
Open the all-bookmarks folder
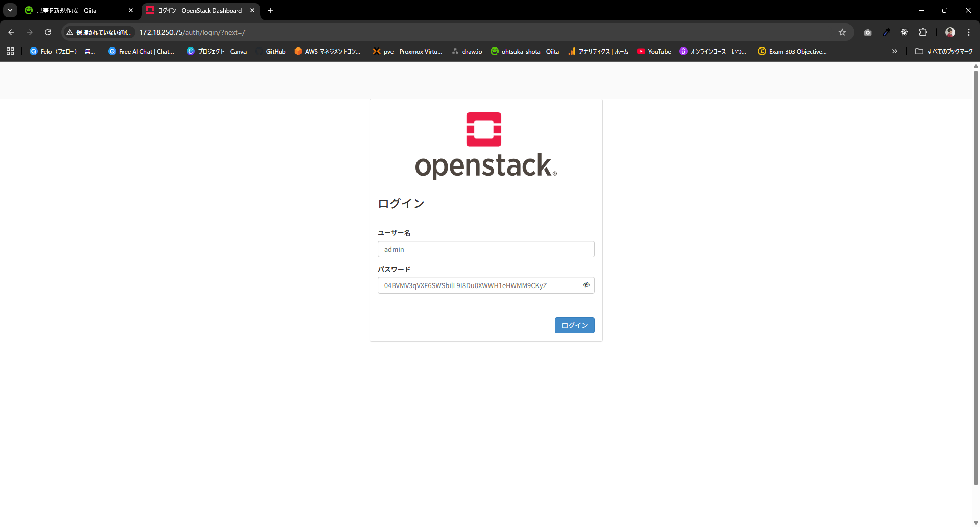click(944, 51)
